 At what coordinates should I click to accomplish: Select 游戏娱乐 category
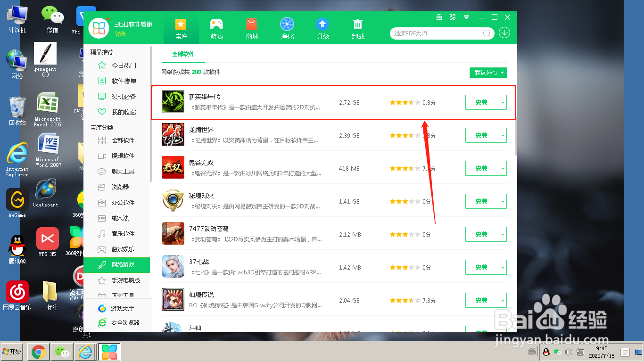coord(117,249)
